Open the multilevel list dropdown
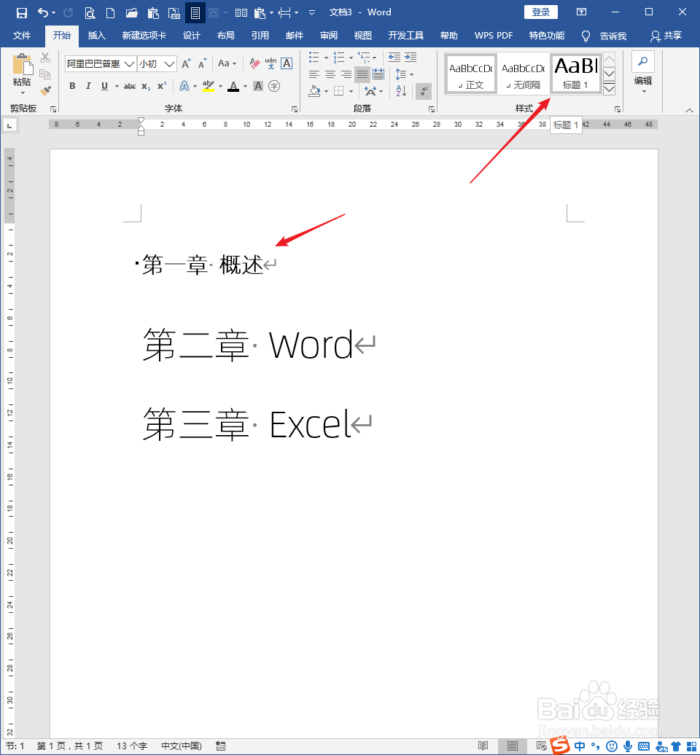Screen dimensions: 700x755 pyautogui.click(x=374, y=58)
